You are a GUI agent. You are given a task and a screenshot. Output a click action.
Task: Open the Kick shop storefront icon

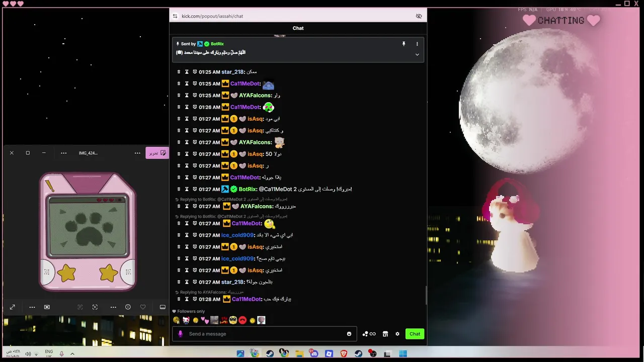[385, 334]
